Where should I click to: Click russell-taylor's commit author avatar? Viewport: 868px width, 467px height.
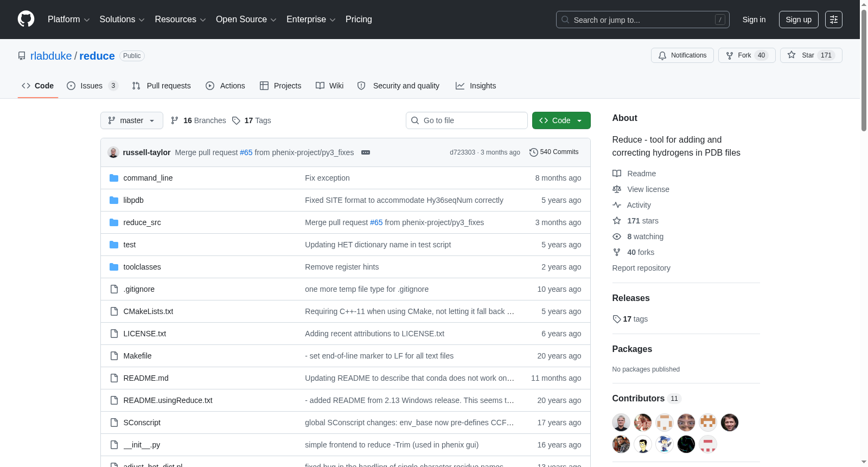pyautogui.click(x=113, y=152)
